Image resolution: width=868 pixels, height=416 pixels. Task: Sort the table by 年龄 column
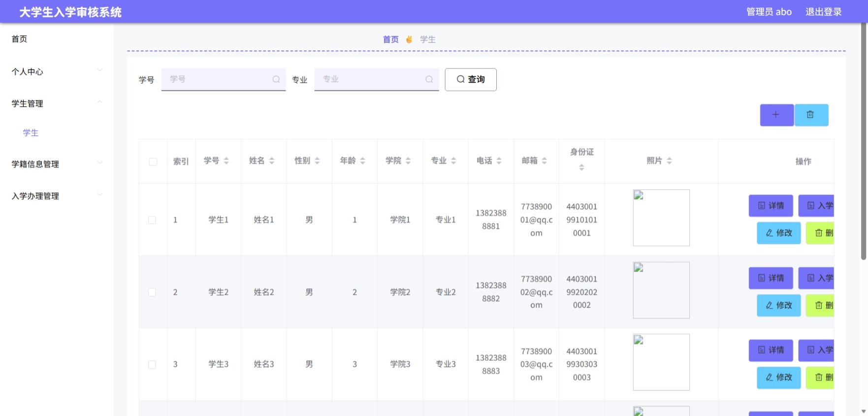tap(363, 161)
